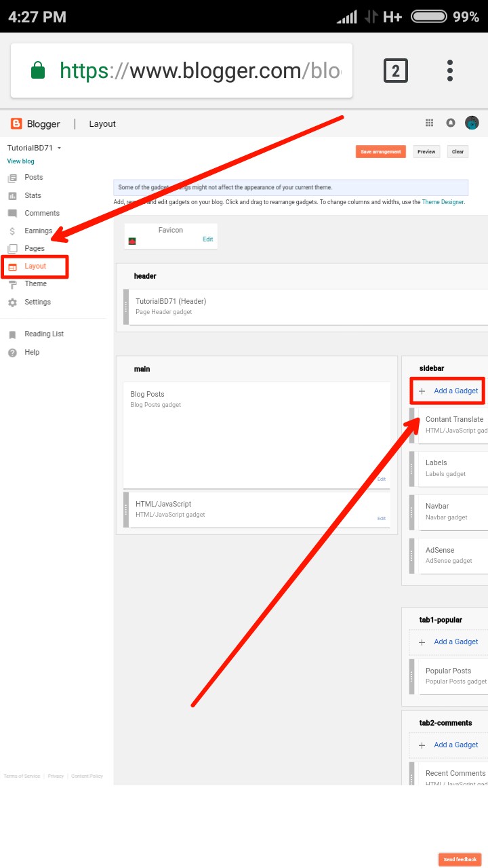Click Edit link on Blog Posts gadget
The image size is (488, 868).
pyautogui.click(x=382, y=479)
